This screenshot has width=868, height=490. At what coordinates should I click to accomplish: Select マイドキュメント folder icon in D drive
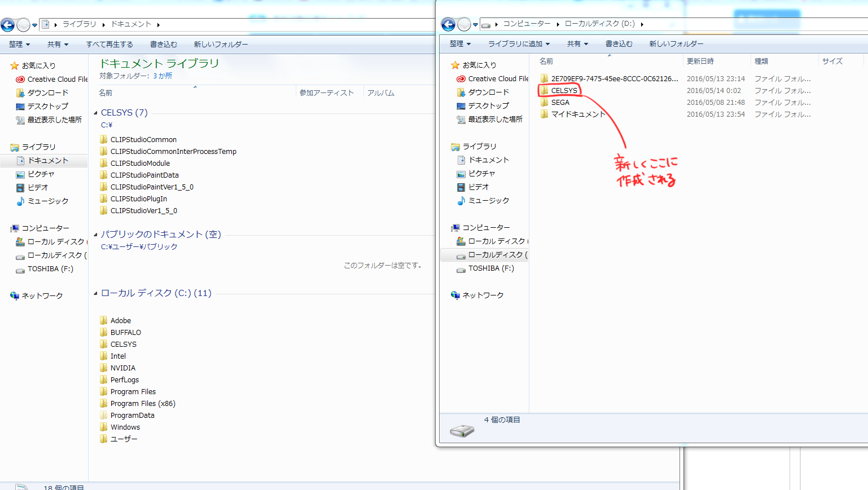(545, 114)
